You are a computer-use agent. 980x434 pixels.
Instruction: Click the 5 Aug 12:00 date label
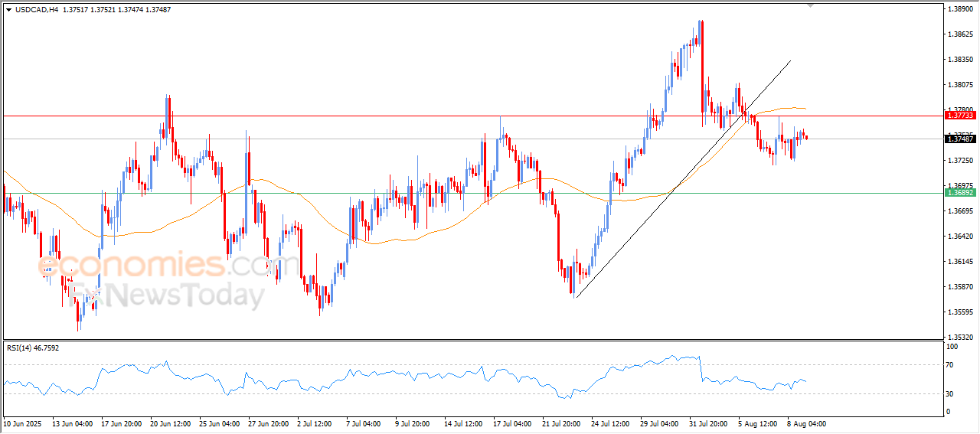pos(757,423)
